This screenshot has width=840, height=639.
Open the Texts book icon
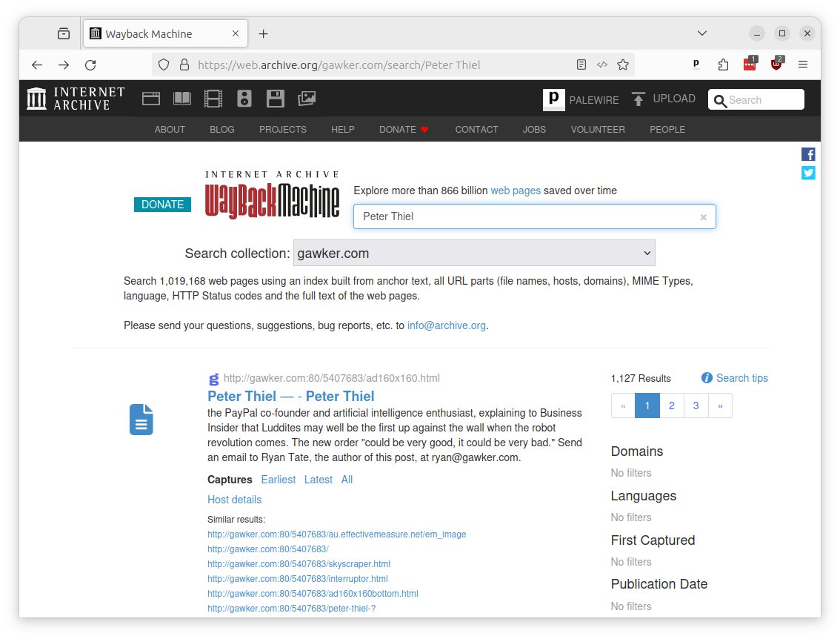[x=182, y=99]
